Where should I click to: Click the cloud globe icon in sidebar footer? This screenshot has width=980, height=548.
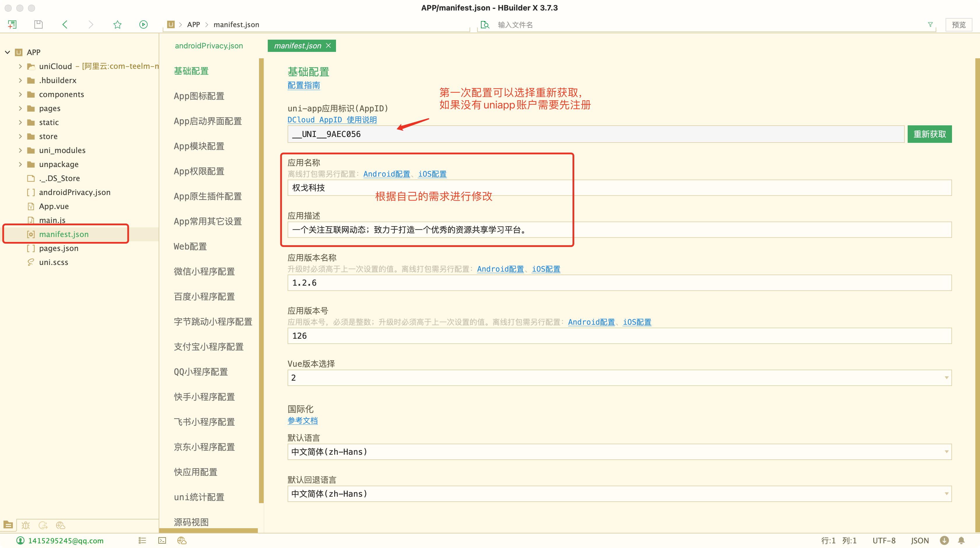pyautogui.click(x=60, y=525)
